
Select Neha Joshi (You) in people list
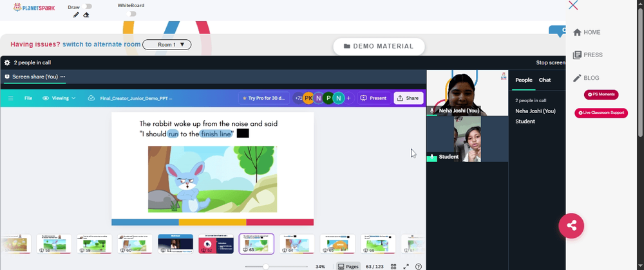click(x=535, y=111)
